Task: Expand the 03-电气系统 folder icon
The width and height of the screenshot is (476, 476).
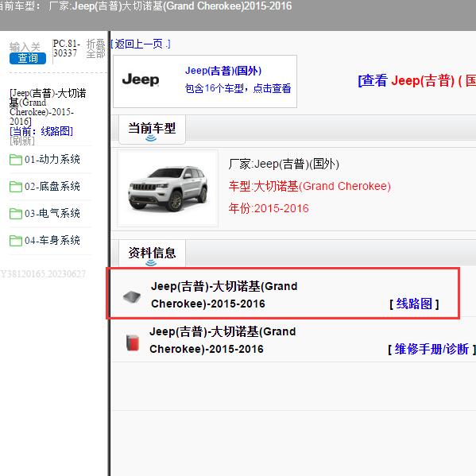Action: click(x=15, y=214)
